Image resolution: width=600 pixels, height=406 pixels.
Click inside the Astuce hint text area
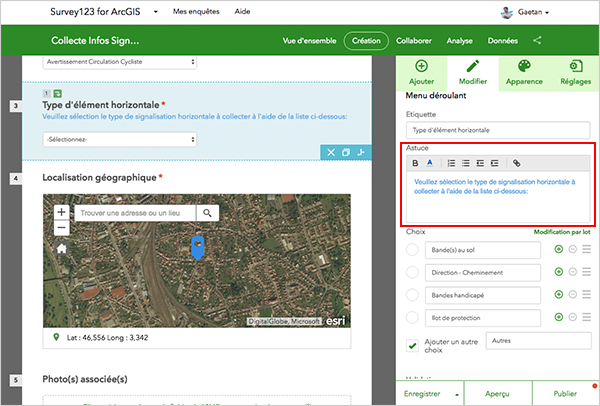[x=498, y=197]
